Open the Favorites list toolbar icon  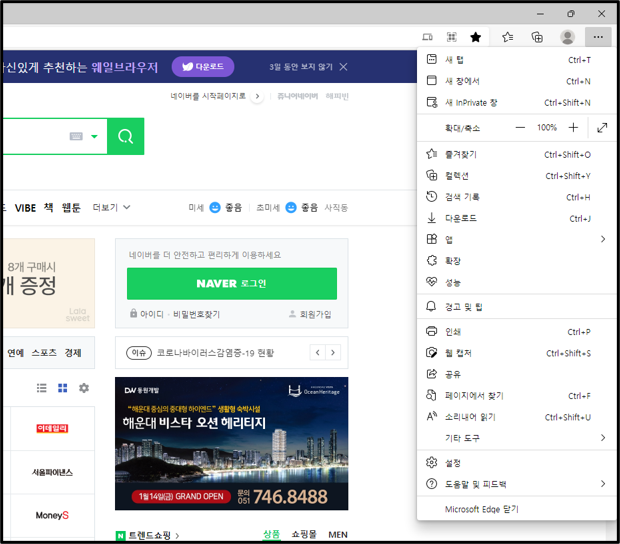coord(508,37)
